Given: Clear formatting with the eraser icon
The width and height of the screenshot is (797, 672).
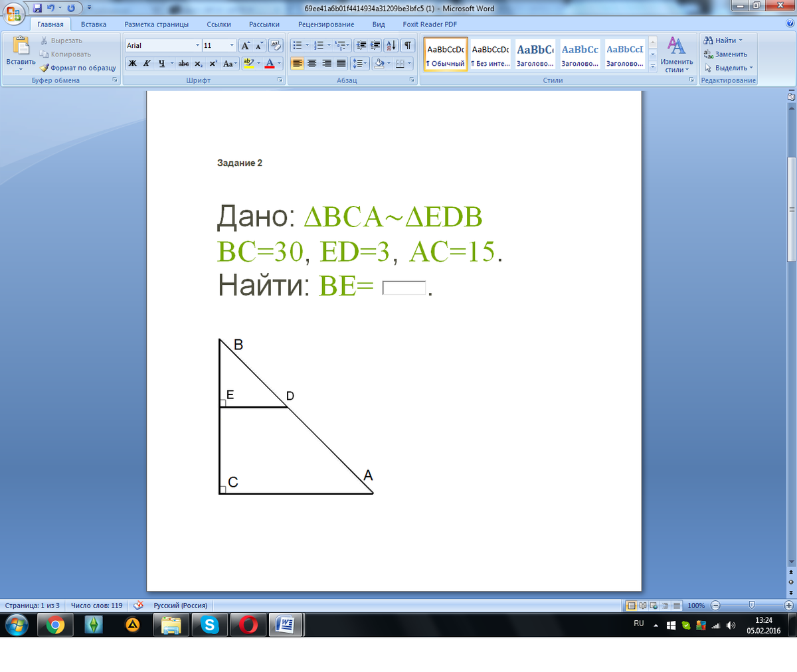Looking at the screenshot, I should [276, 45].
